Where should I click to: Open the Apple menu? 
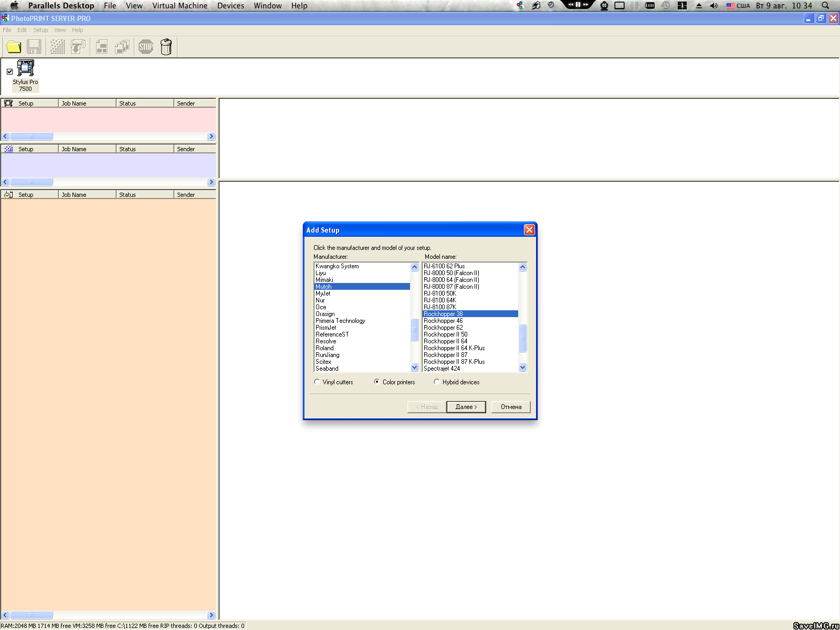pos(14,6)
